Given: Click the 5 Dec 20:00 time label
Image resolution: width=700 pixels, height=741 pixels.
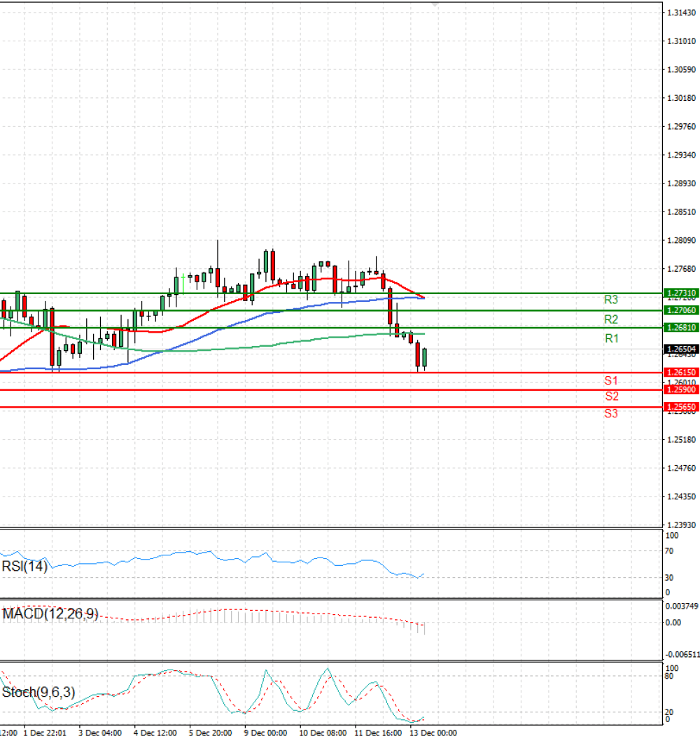Looking at the screenshot, I should point(210,733).
